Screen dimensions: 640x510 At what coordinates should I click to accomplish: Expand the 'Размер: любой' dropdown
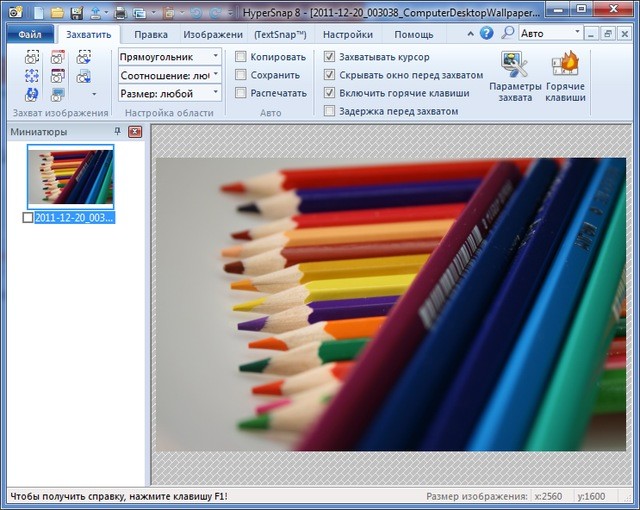(x=170, y=93)
